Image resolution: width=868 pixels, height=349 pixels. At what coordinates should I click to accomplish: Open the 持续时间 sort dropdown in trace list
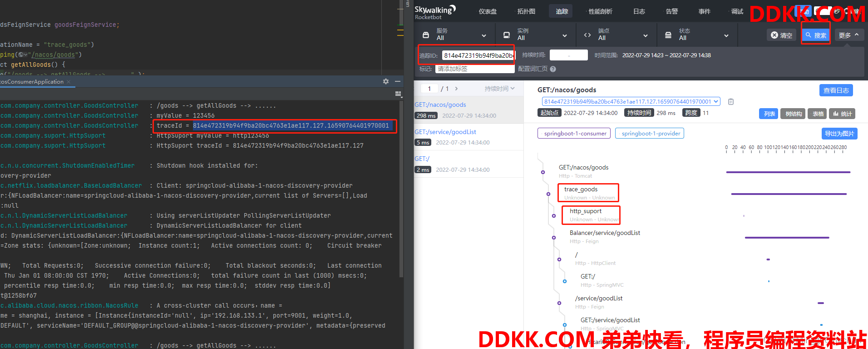(x=499, y=89)
